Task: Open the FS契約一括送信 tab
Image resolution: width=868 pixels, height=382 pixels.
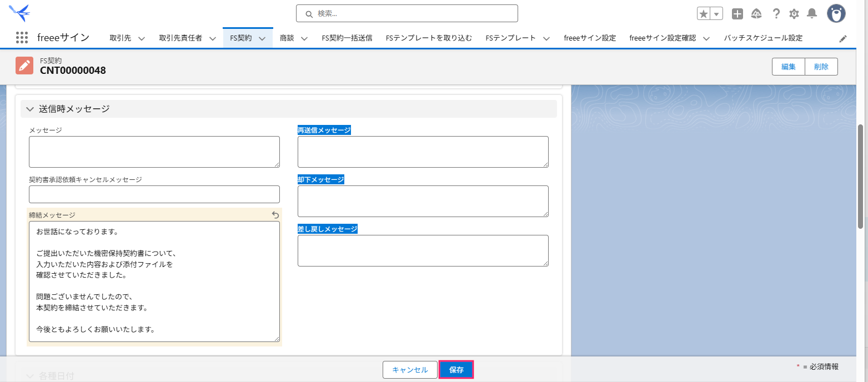Action: tap(347, 38)
